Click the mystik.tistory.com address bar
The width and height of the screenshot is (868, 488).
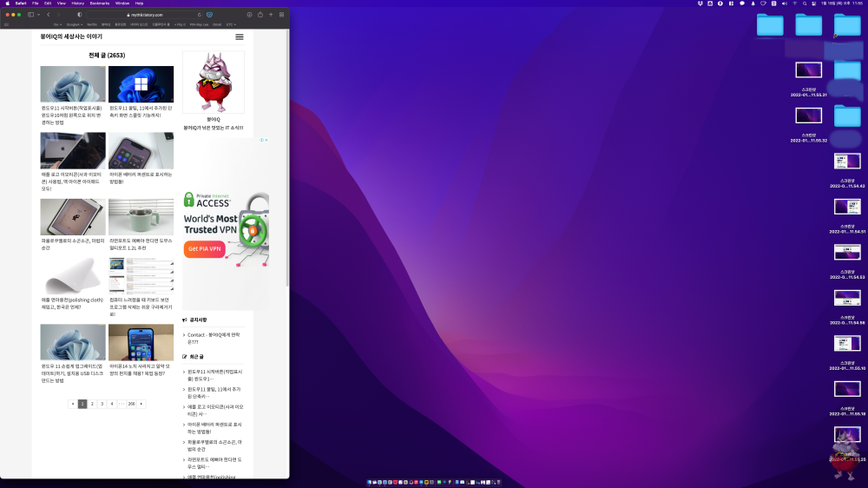point(145,15)
